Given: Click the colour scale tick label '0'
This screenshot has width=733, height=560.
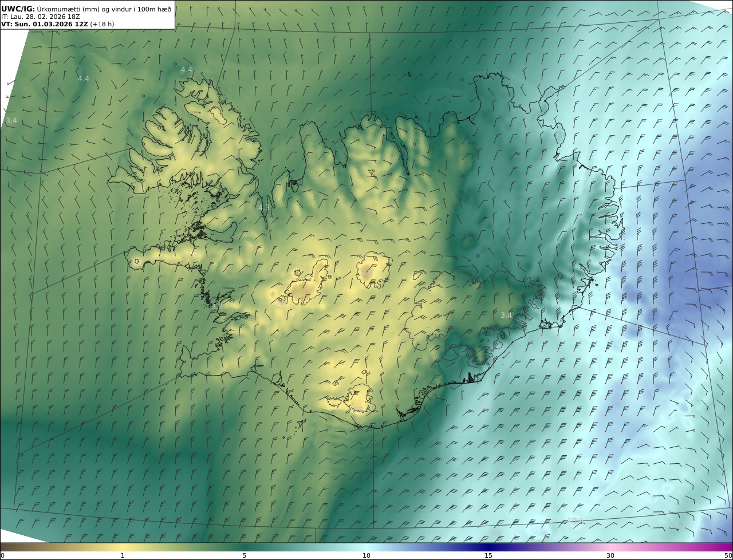Looking at the screenshot, I should coord(2,555).
